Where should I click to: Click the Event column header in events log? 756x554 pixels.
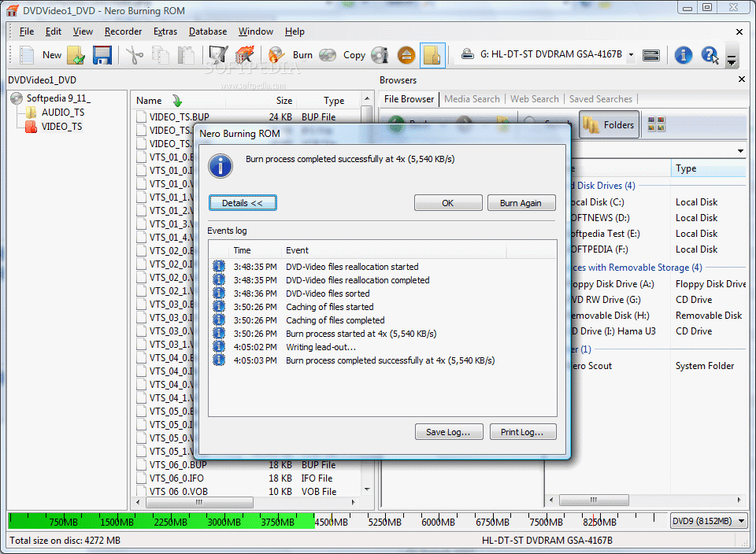297,250
